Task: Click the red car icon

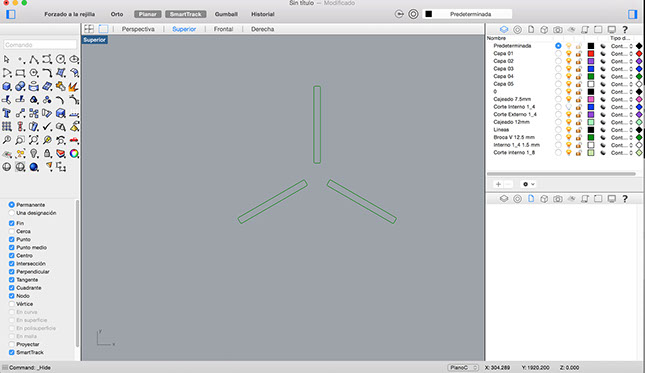Action: click(74, 140)
